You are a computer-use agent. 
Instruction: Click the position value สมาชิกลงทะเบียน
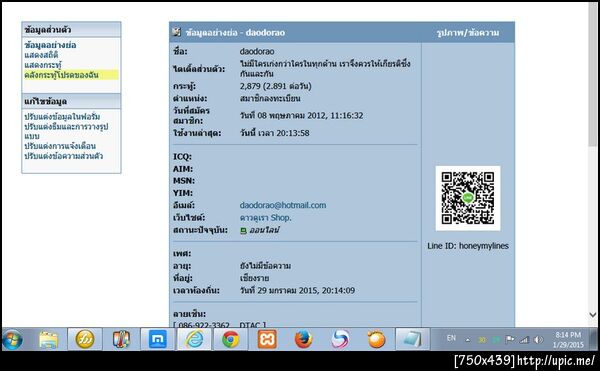coord(270,99)
